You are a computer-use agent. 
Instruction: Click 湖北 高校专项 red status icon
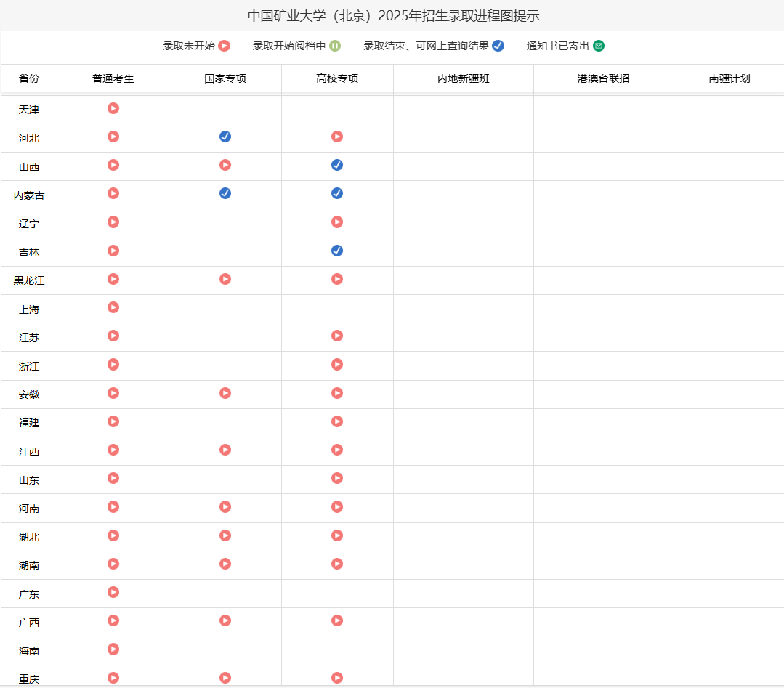(x=337, y=535)
